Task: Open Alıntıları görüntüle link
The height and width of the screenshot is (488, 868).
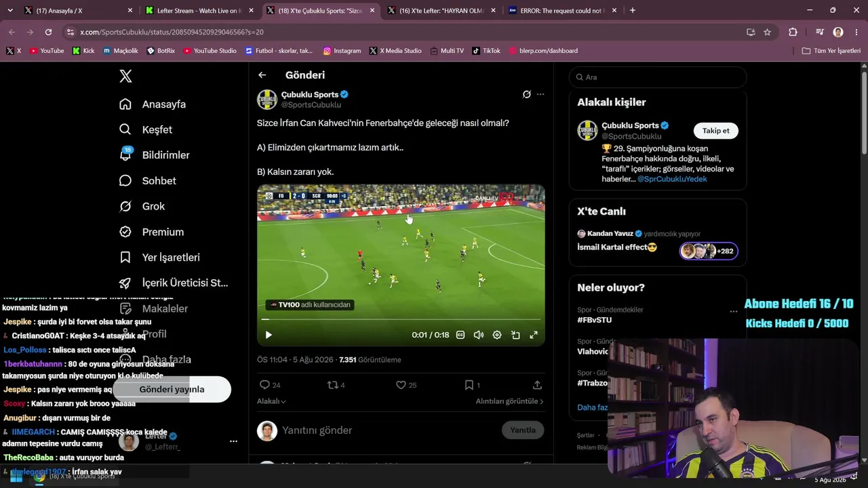Action: click(509, 401)
